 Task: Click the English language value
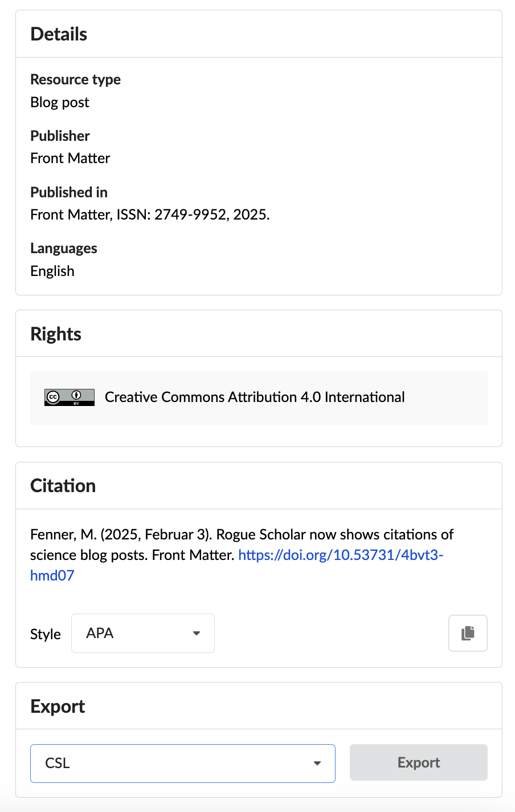pos(52,271)
